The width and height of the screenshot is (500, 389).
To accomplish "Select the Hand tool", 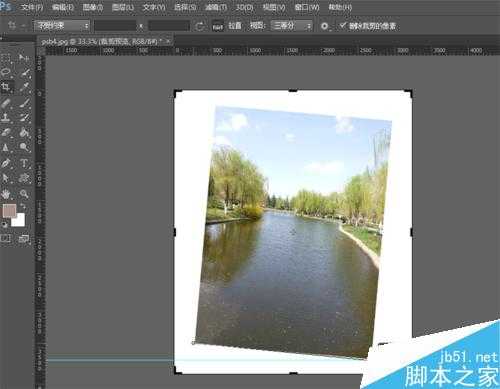I will [x=6, y=194].
